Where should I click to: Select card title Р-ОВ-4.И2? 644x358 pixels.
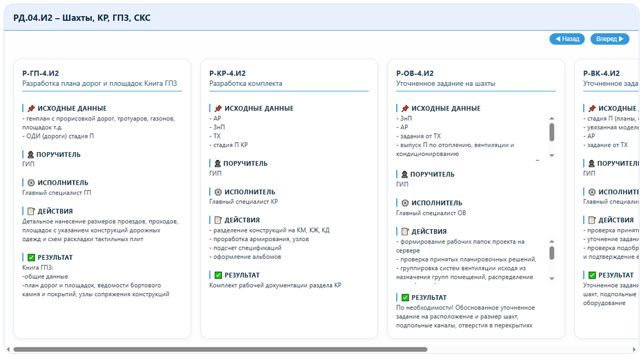415,74
